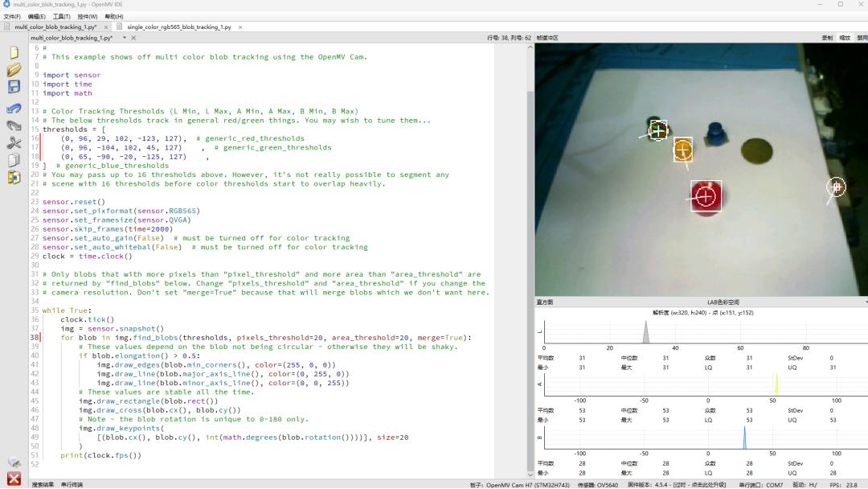Click the New File icon in sidebar
Viewport: 868px width, 489px height.
click(14, 52)
